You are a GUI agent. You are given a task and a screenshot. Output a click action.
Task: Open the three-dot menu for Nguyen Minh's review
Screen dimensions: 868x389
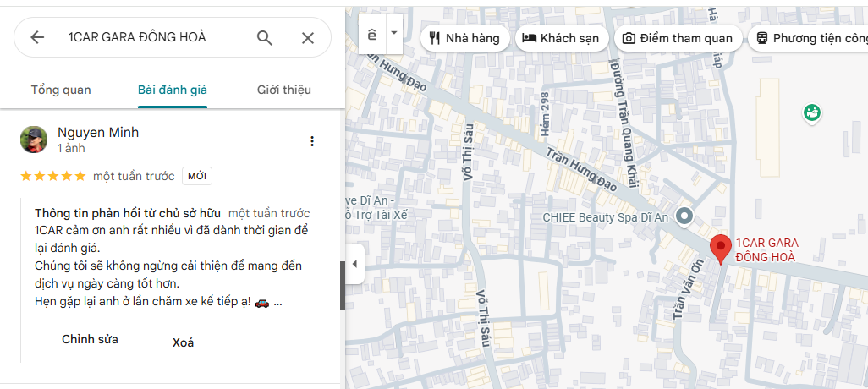click(312, 141)
